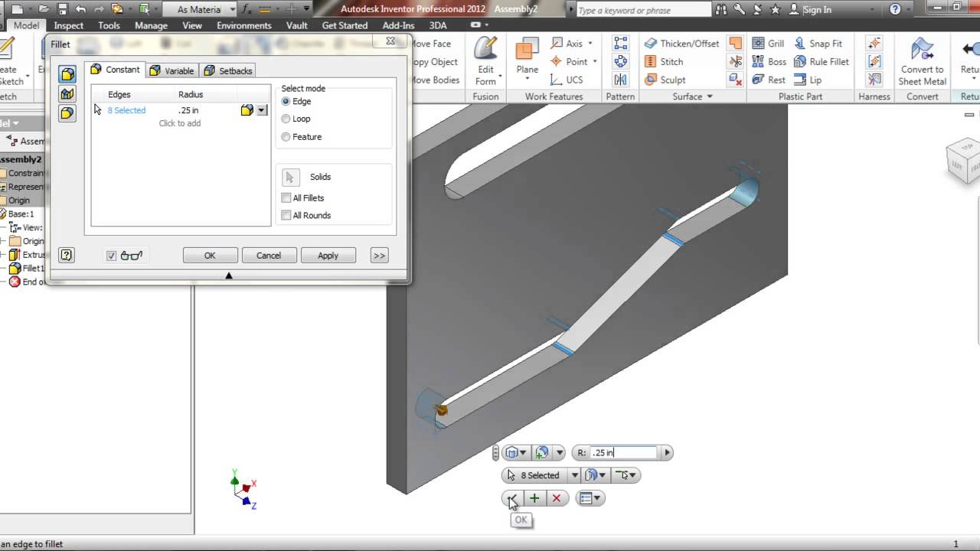Click the Fillet dialog help icon
Screen dimensions: 980x551
pyautogui.click(x=67, y=255)
